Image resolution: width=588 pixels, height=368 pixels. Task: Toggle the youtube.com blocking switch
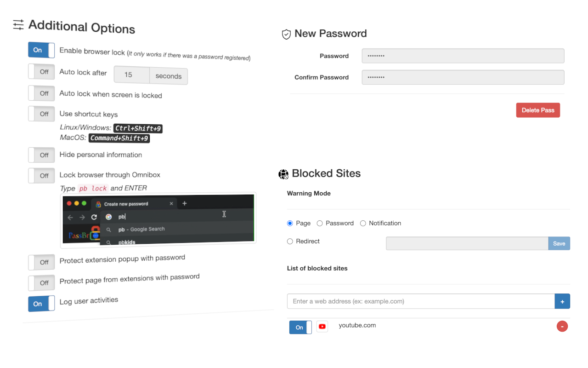coord(300,327)
